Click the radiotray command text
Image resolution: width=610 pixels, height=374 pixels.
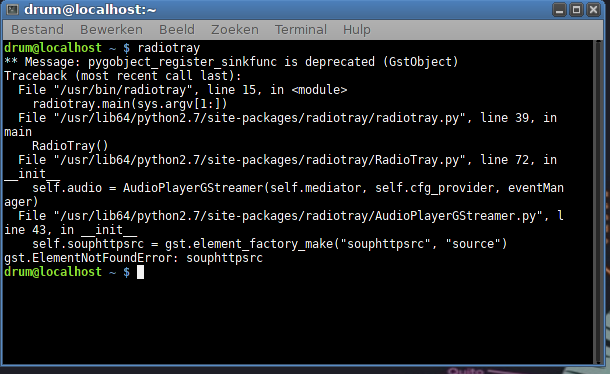click(169, 48)
